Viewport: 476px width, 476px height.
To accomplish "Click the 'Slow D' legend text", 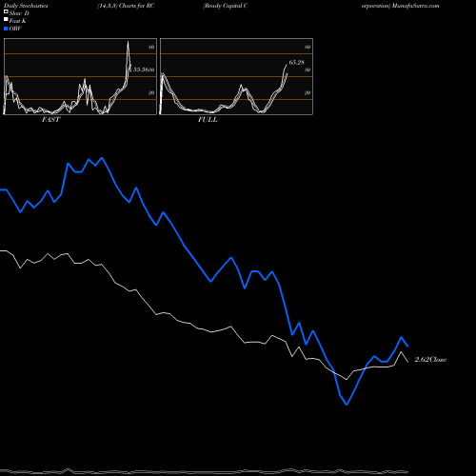I will point(19,13).
